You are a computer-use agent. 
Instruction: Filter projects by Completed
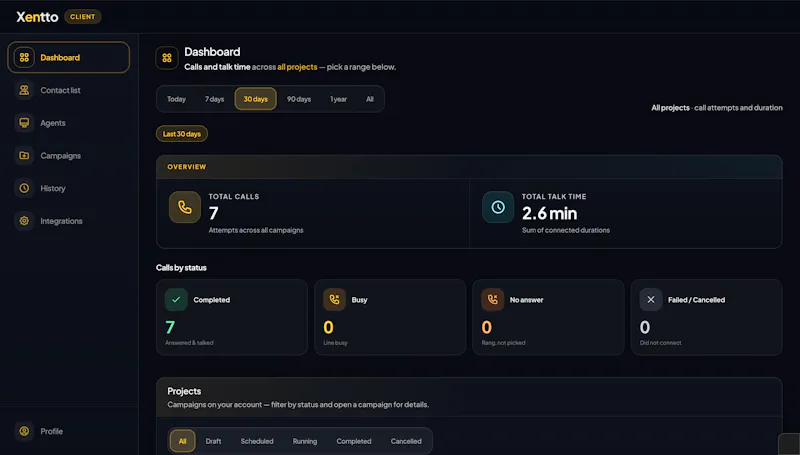tap(354, 441)
